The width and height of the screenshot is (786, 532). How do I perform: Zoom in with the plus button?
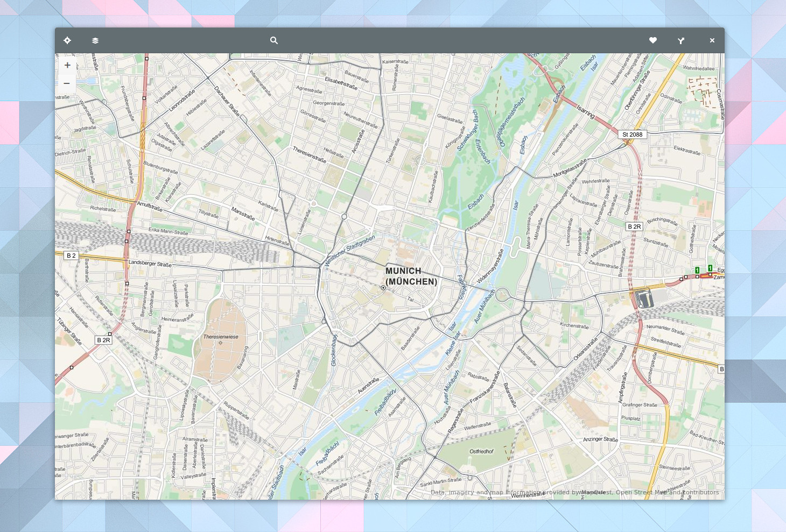click(x=67, y=65)
